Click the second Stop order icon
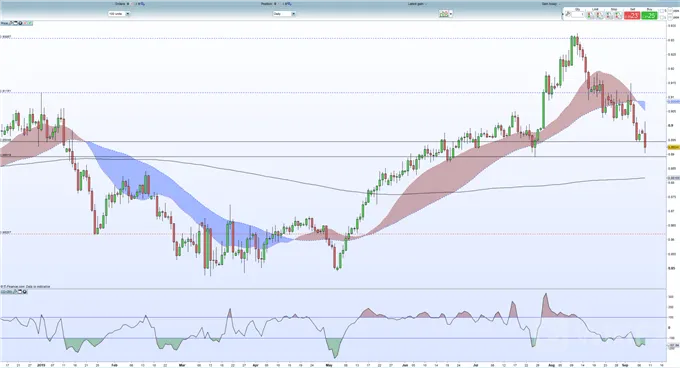Viewport: 680px width, 368px height. 618,15
